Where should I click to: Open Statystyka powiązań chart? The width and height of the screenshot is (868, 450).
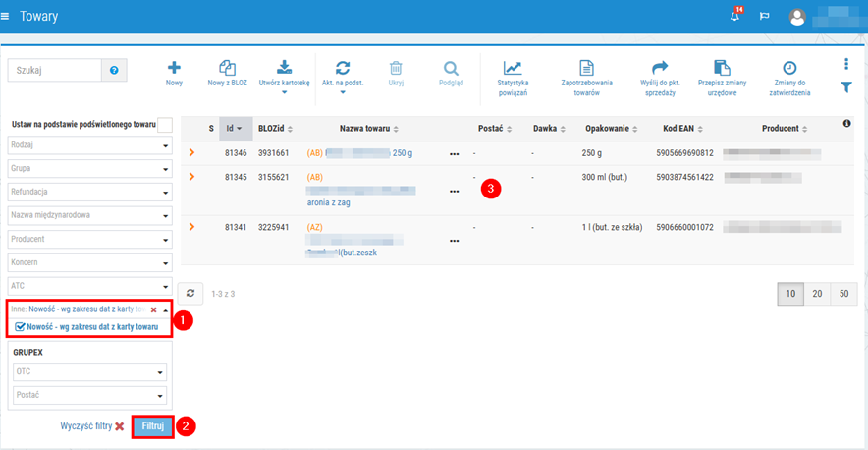click(x=513, y=68)
